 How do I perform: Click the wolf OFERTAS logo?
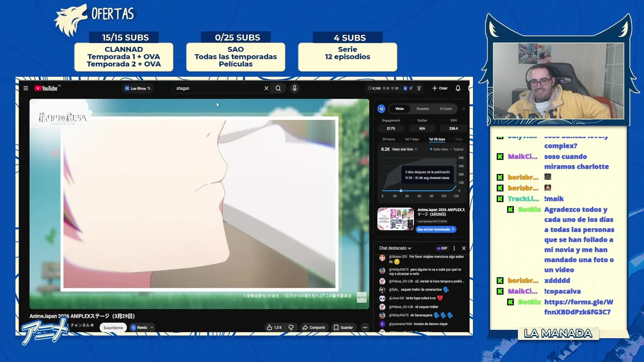[95, 19]
